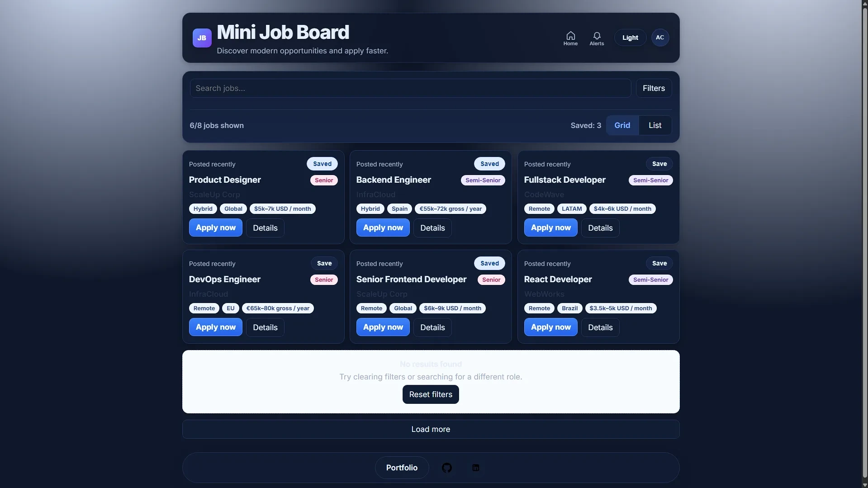The height and width of the screenshot is (488, 868).
Task: Click the page vertical scrollbar
Action: pos(864,244)
